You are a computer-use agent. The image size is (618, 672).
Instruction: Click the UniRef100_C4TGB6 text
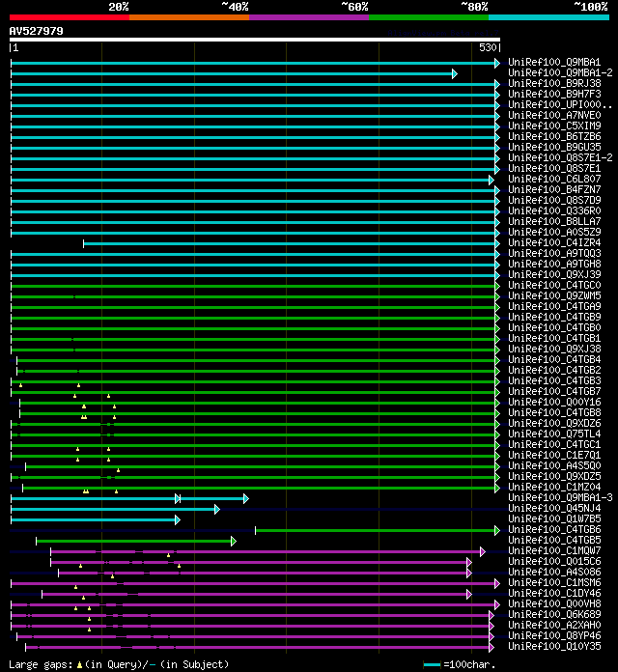click(554, 530)
